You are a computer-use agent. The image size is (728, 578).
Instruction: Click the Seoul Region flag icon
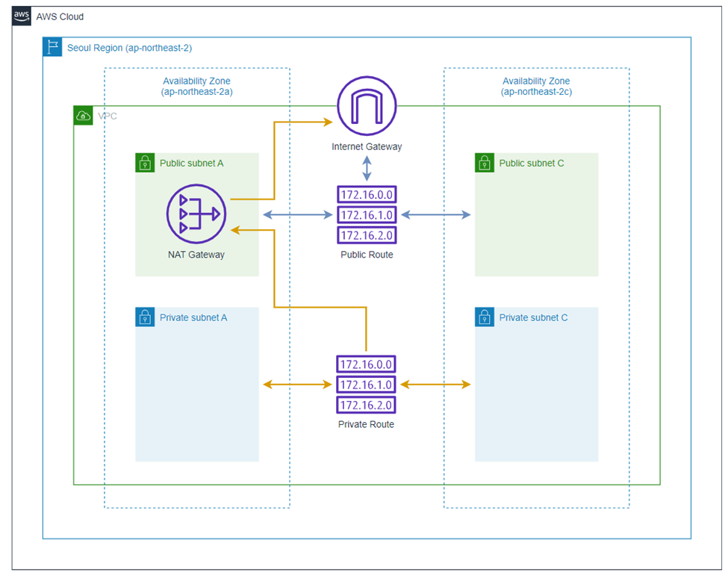tap(52, 46)
